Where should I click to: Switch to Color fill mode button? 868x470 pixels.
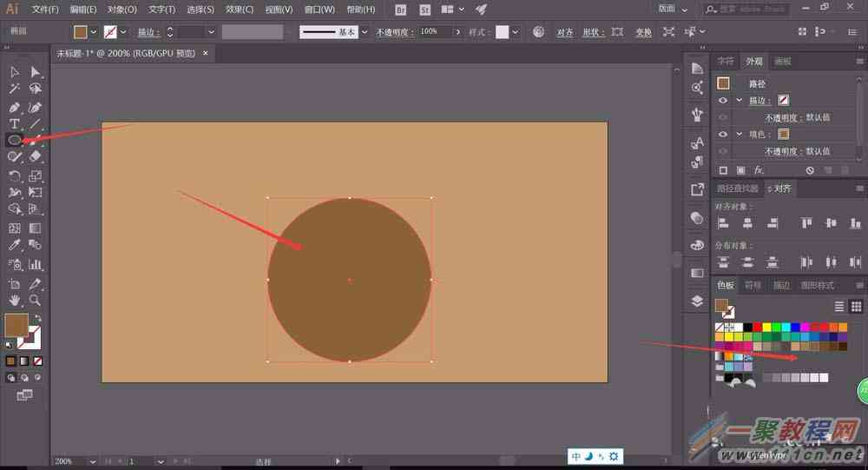[10, 361]
